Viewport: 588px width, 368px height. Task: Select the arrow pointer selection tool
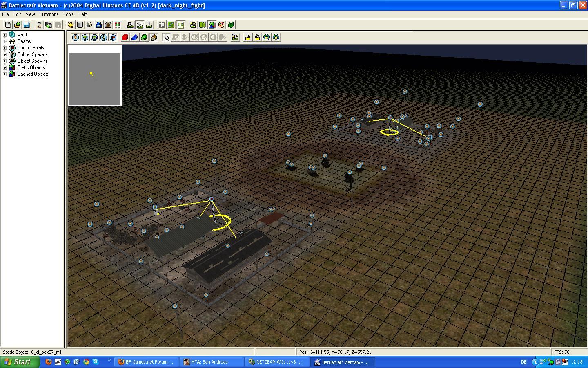click(166, 37)
